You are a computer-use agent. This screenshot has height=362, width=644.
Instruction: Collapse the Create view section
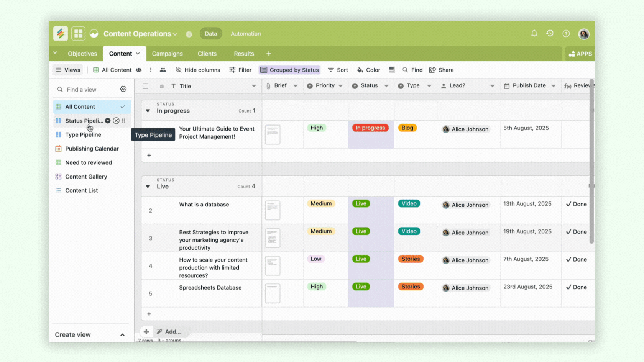[x=122, y=335]
